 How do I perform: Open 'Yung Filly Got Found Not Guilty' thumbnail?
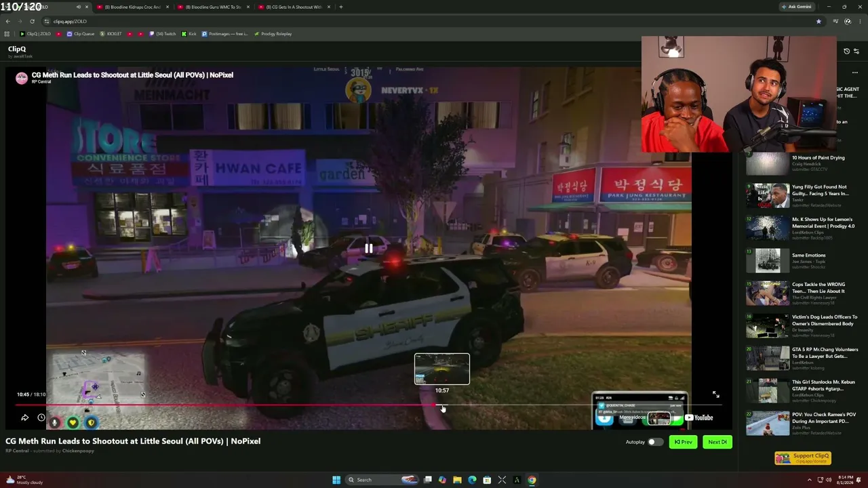[768, 196]
